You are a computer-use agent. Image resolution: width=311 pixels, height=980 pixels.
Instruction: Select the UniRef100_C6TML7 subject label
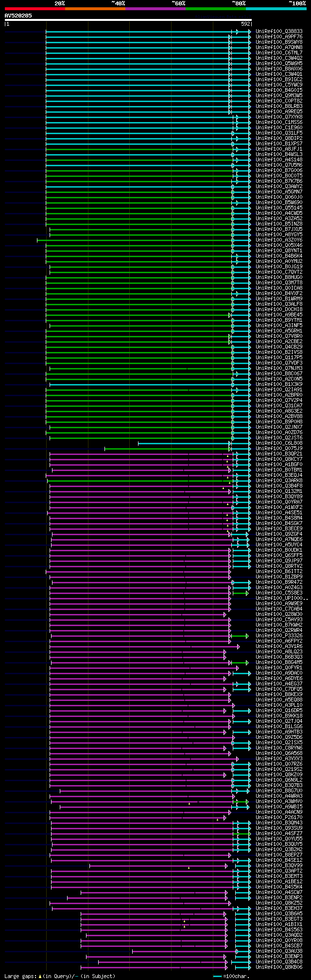coord(279,53)
